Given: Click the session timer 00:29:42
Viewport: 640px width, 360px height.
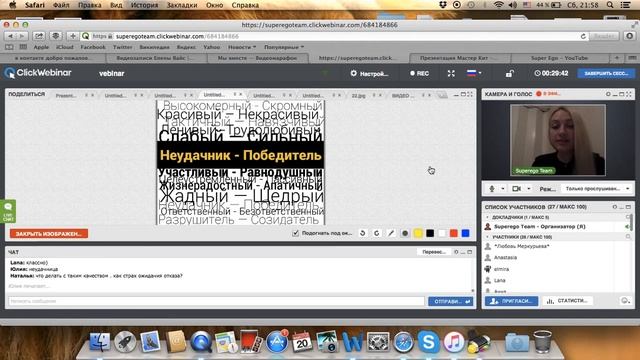Looking at the screenshot, I should click(x=551, y=73).
